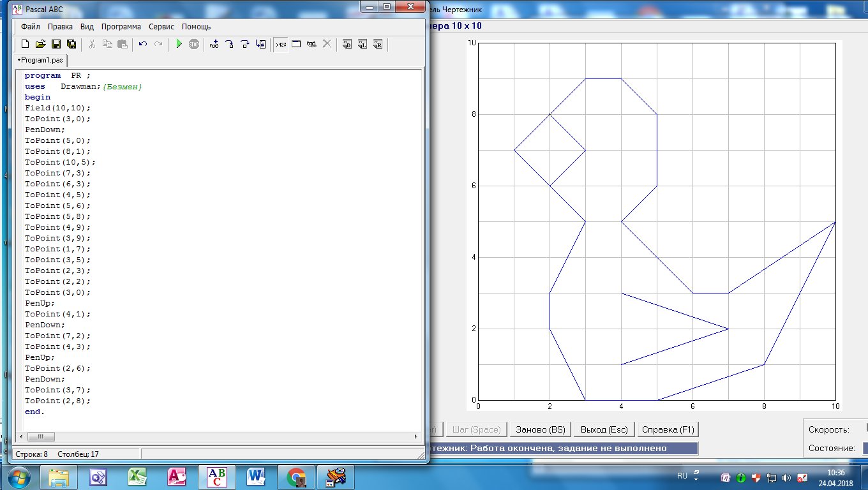Run the program with green play icon
868x490 pixels.
179,44
